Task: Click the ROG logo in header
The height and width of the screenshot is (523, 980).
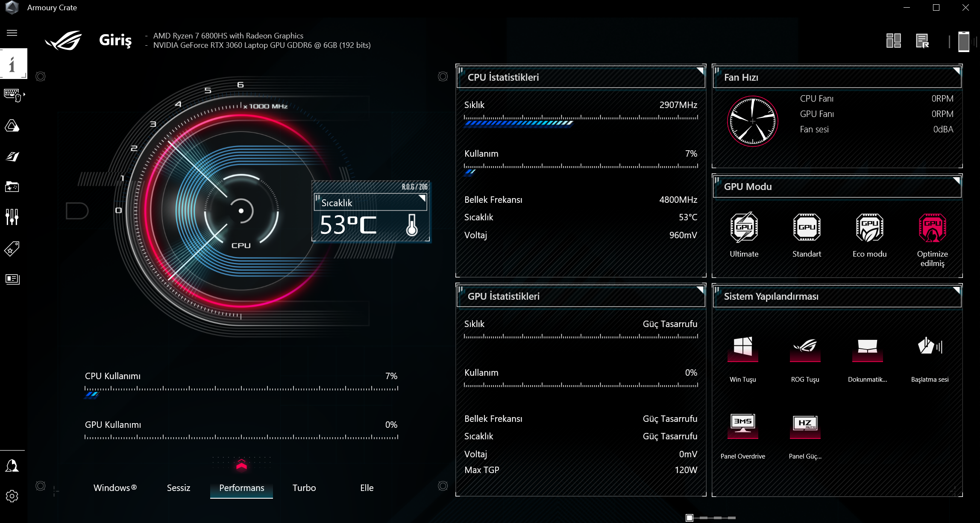Action: pyautogui.click(x=64, y=41)
